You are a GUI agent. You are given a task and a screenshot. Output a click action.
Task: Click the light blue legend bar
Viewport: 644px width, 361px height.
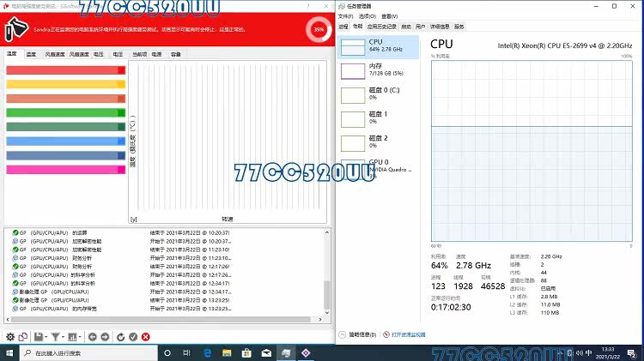(66, 141)
